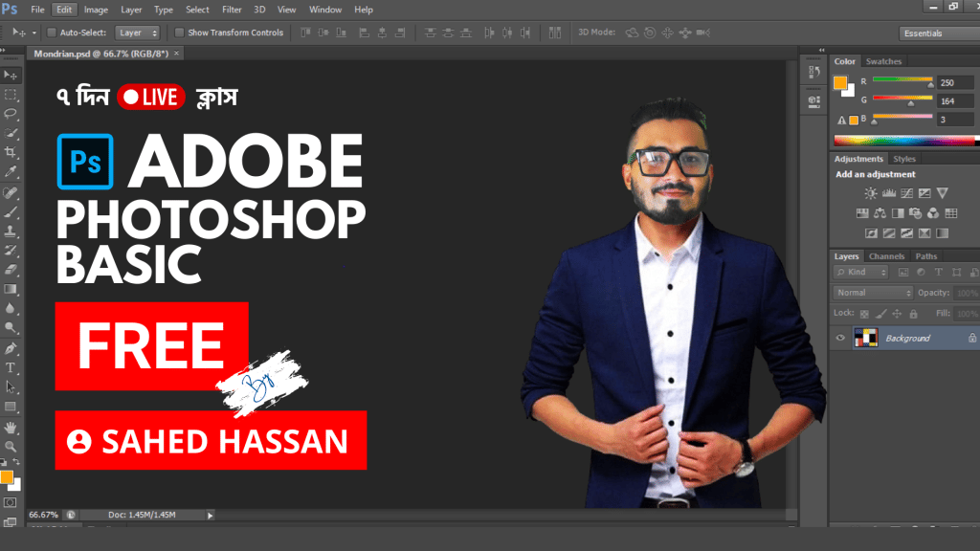Image resolution: width=980 pixels, height=551 pixels.
Task: Select the Quick Selection tool
Action: (11, 133)
